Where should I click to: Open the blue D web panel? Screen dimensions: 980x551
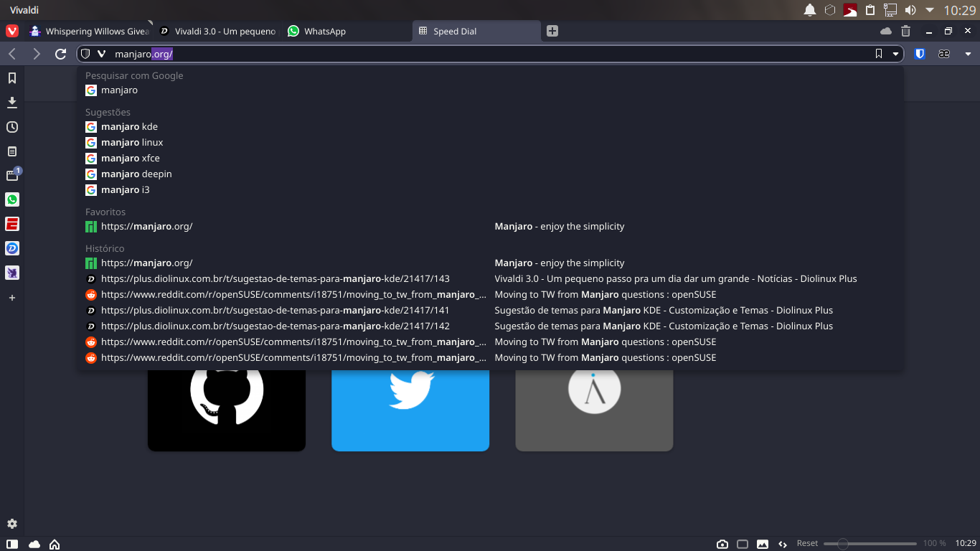click(12, 248)
